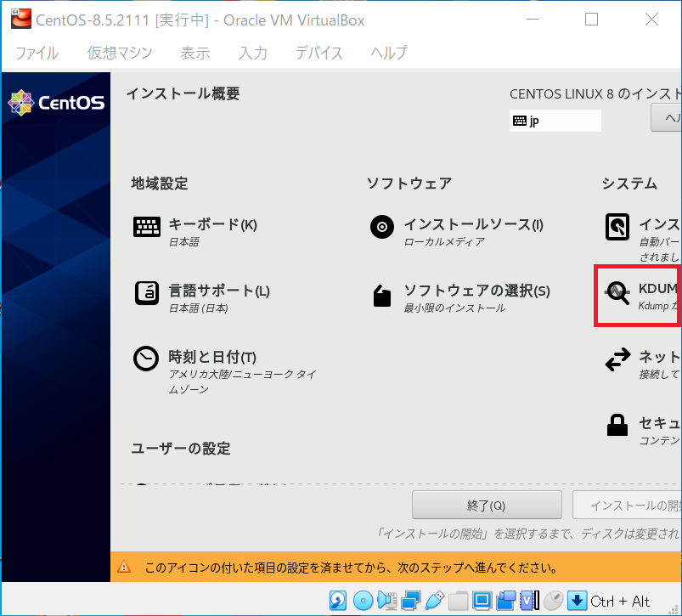The width and height of the screenshot is (682, 616).
Task: Click the partially visible ヘルプ button
Action: (x=666, y=117)
